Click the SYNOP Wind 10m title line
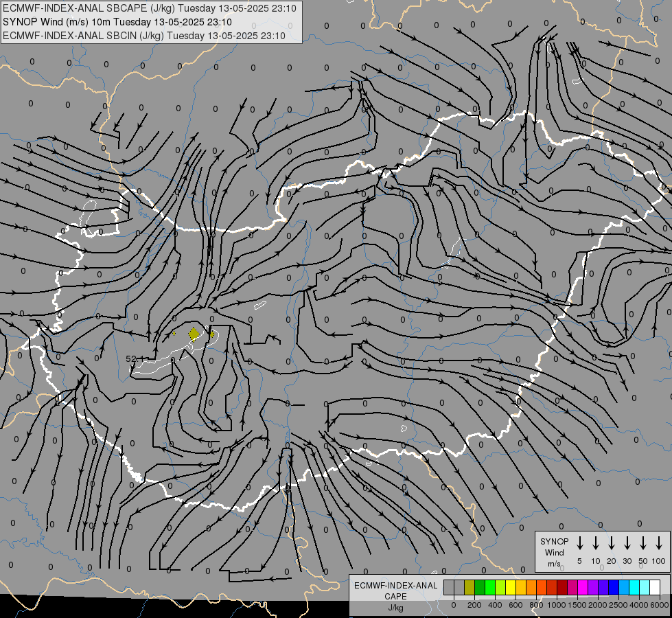The image size is (672, 618). tap(117, 22)
